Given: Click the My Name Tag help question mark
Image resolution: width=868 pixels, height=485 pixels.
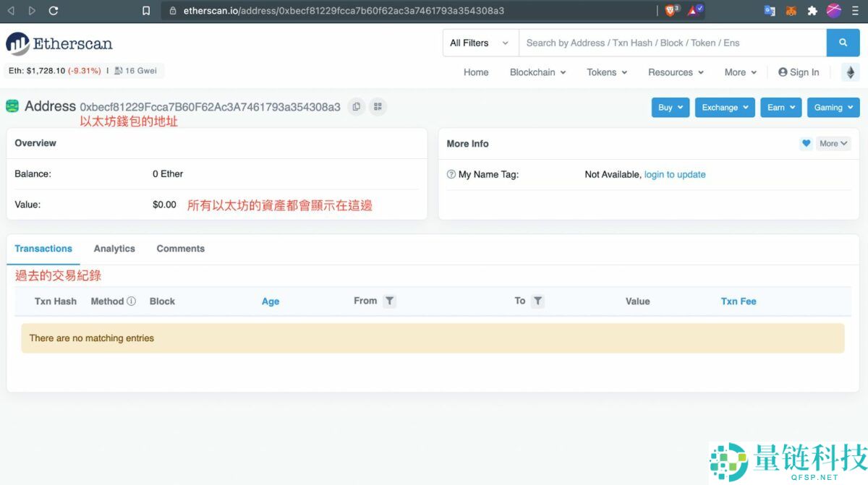Looking at the screenshot, I should pyautogui.click(x=450, y=174).
